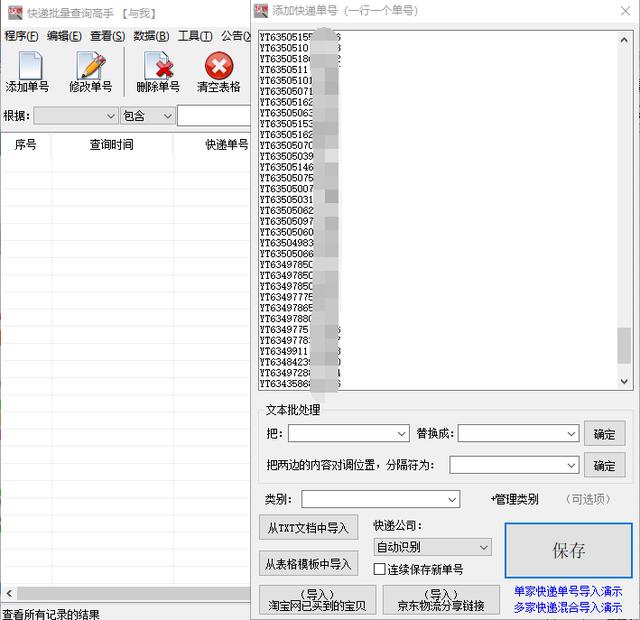Click the 删除单号 delete tracking number icon
The height and width of the screenshot is (620, 640).
[158, 67]
